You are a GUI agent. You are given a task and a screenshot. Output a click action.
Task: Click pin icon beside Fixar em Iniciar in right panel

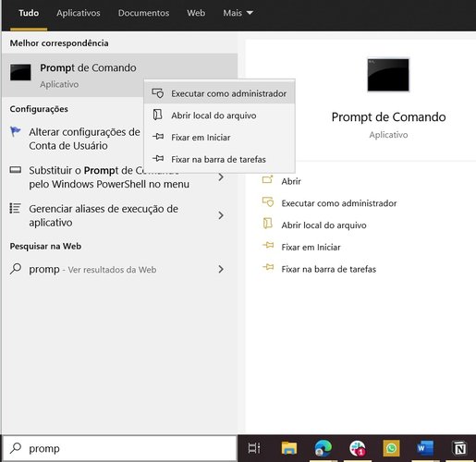(268, 245)
